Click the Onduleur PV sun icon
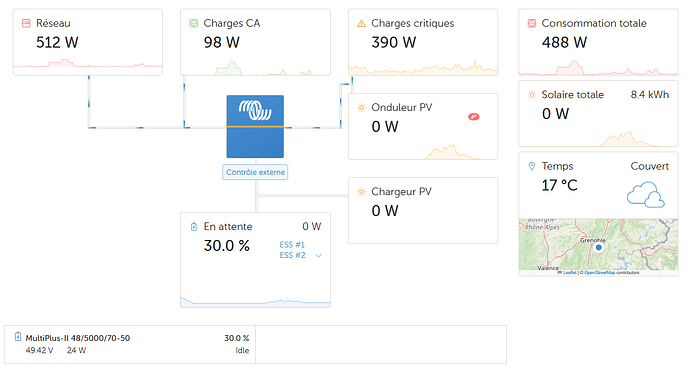This screenshot has width=690, height=370. [x=361, y=107]
